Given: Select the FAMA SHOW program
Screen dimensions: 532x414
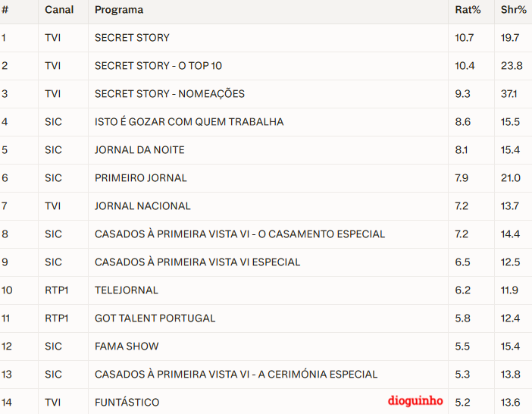Looking at the screenshot, I should 127,347.
